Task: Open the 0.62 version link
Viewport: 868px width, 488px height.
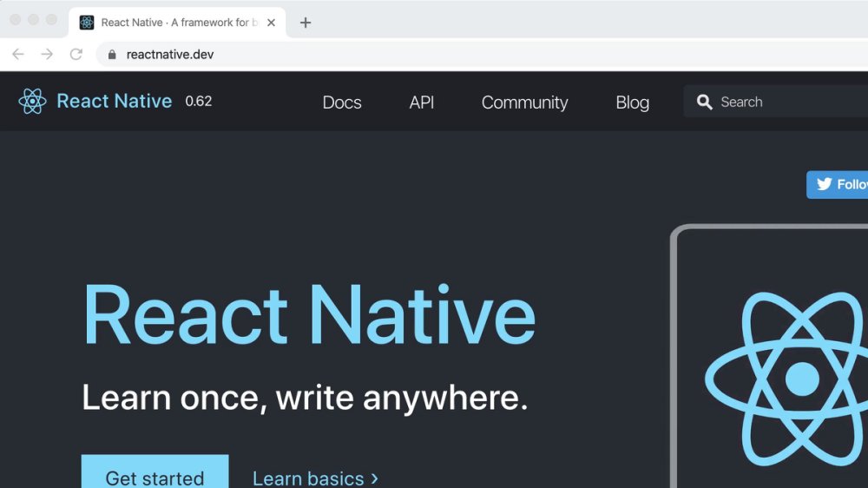Action: (198, 102)
